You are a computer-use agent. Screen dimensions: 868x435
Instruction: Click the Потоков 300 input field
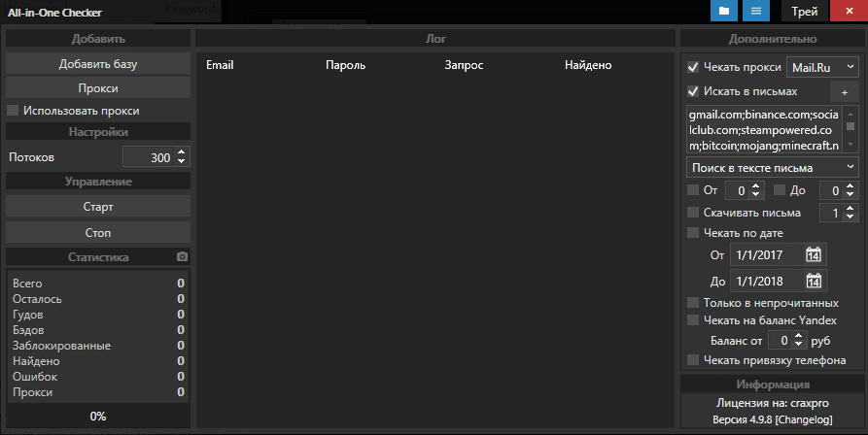(149, 157)
